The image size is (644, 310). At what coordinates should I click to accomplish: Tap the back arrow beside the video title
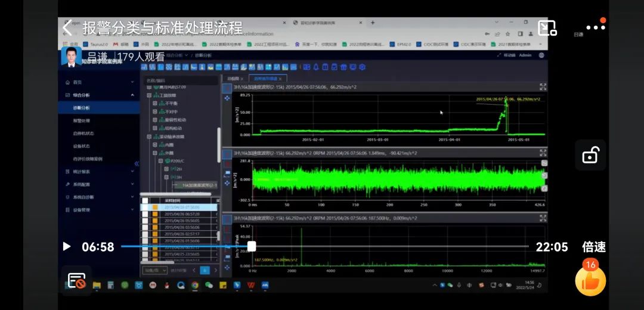[67, 27]
